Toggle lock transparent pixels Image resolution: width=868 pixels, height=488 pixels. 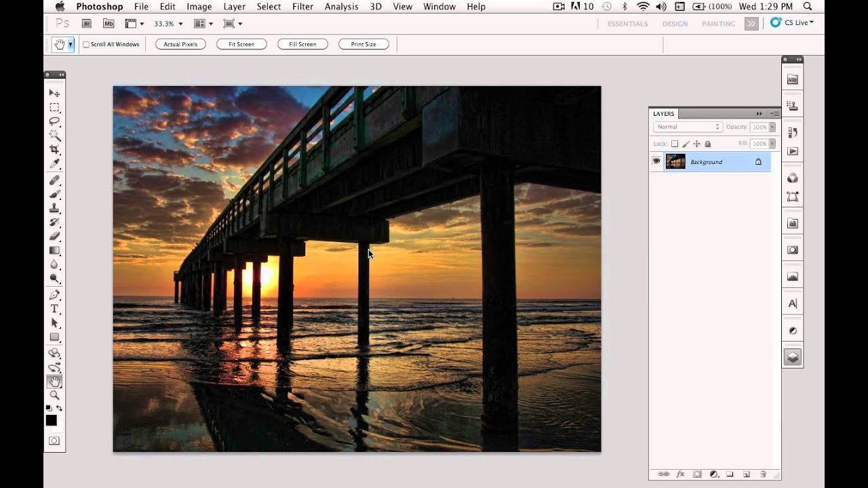(675, 144)
